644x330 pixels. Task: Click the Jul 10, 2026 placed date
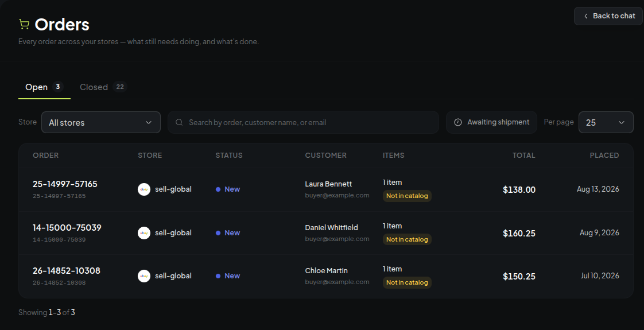[600, 276]
